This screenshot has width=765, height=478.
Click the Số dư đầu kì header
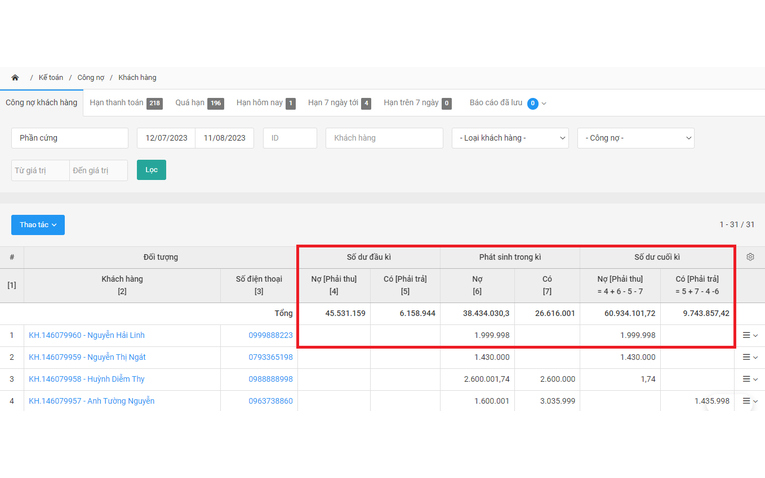[x=369, y=257]
